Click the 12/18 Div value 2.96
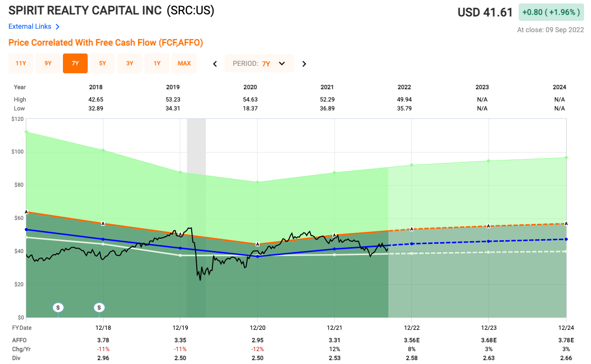This screenshot has width=591, height=364. tap(103, 358)
